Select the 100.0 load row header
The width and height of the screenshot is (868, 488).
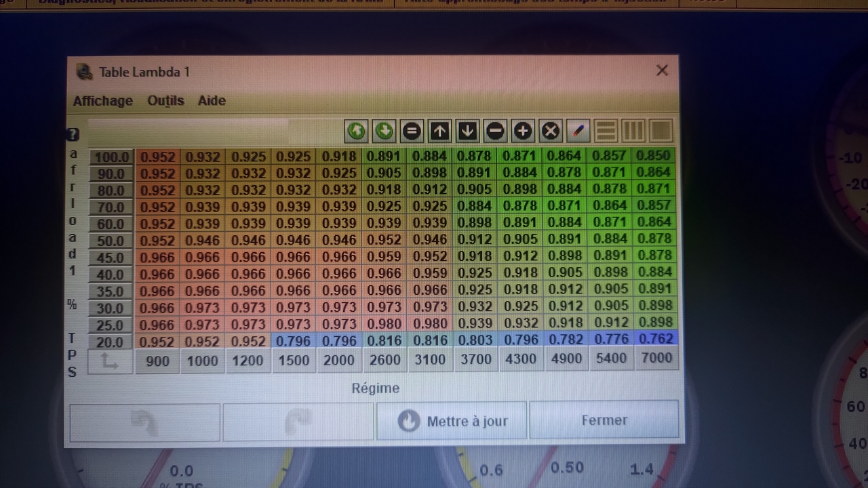pos(111,157)
